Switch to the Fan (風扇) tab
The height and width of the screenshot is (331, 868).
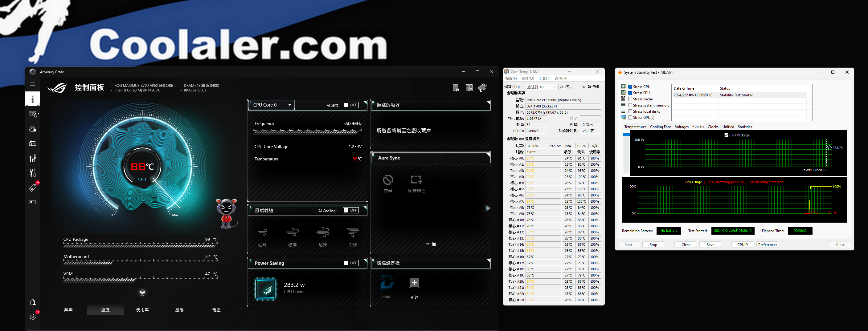click(x=179, y=310)
